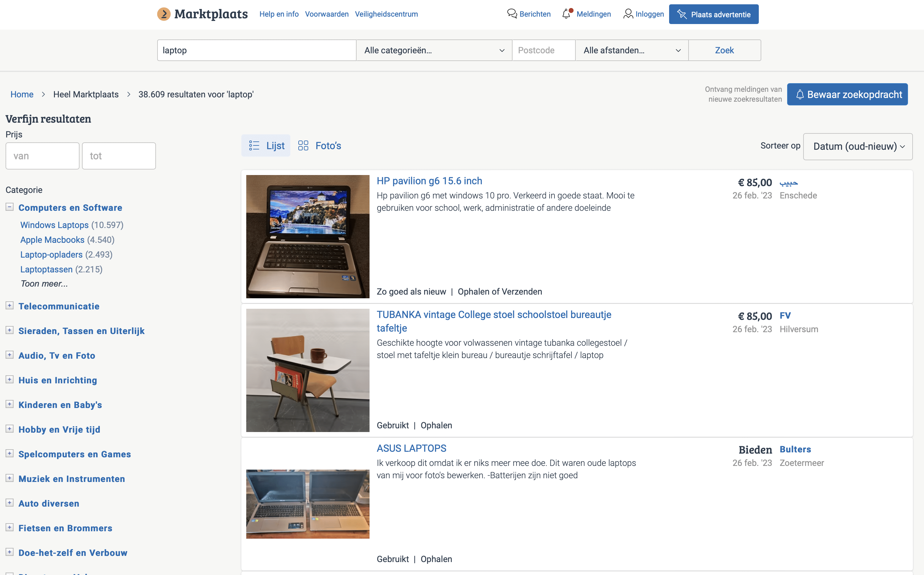Open the Alle categorieën dropdown
This screenshot has width=924, height=575.
[x=434, y=50]
